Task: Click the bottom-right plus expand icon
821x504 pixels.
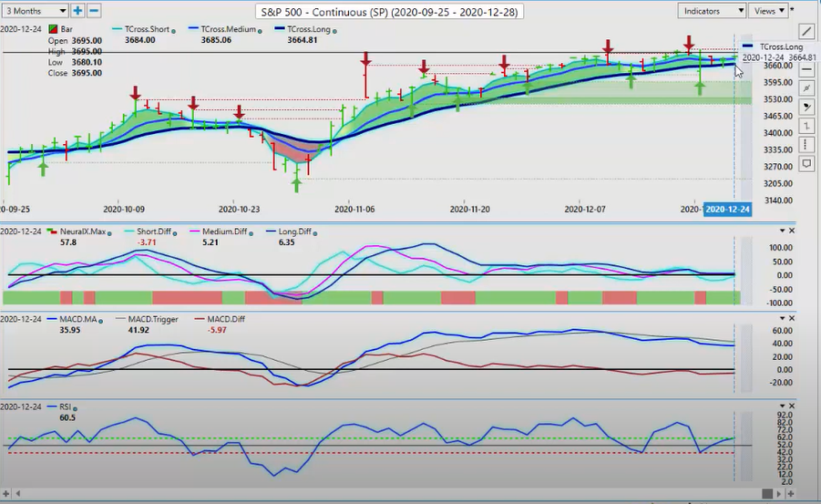Action: (x=791, y=494)
